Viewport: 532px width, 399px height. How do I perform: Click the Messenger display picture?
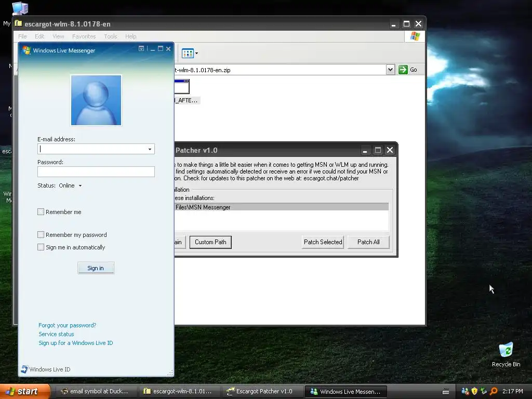96,100
